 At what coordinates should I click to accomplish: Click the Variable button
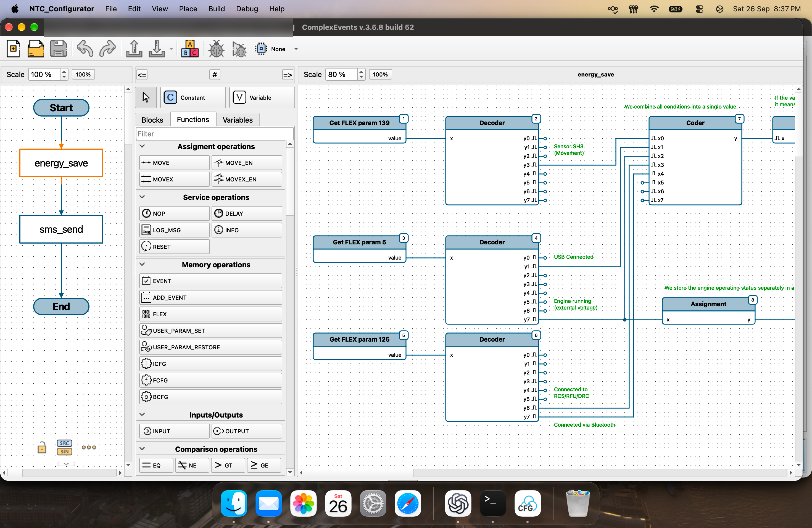[262, 97]
